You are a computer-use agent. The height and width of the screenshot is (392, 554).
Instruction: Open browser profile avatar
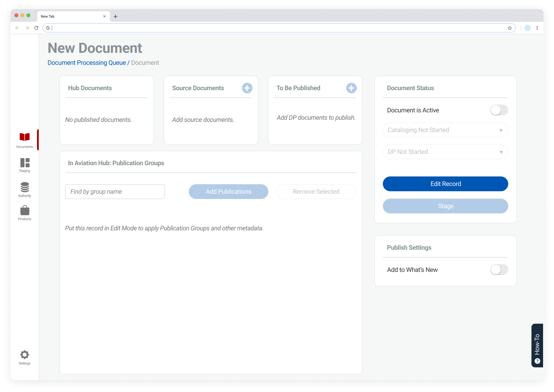pyautogui.click(x=528, y=28)
